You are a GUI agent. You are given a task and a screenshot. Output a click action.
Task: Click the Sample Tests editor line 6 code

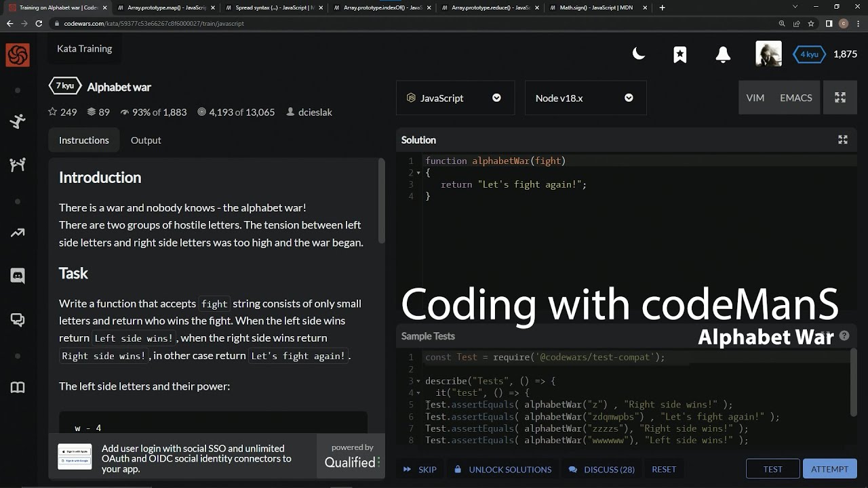point(602,417)
